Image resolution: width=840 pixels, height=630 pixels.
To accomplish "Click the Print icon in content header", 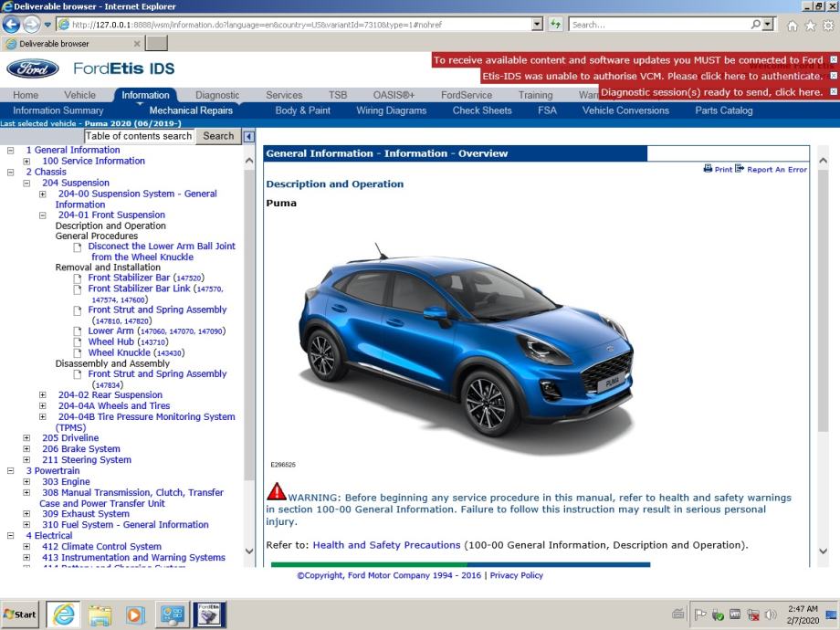I will [x=709, y=169].
